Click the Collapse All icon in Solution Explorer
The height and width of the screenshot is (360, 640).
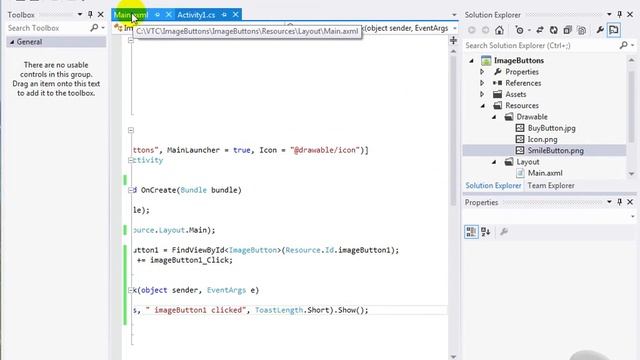(567, 30)
